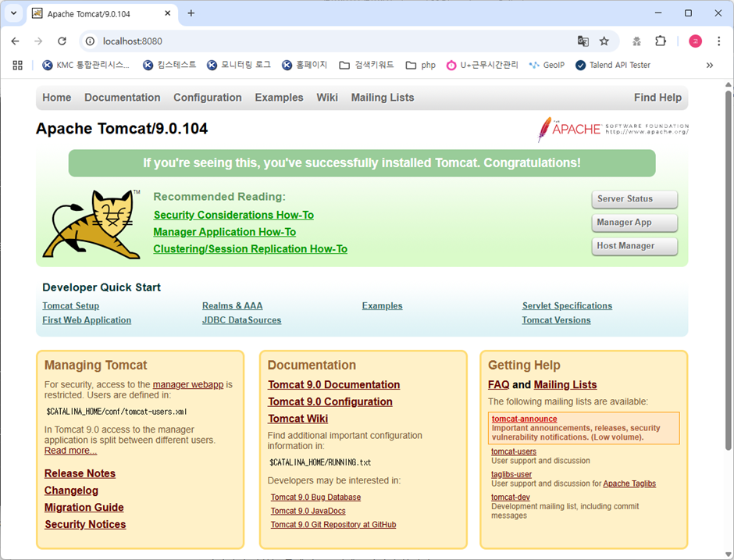This screenshot has width=734, height=560.
Task: Click Read more... link
Action: tap(71, 451)
